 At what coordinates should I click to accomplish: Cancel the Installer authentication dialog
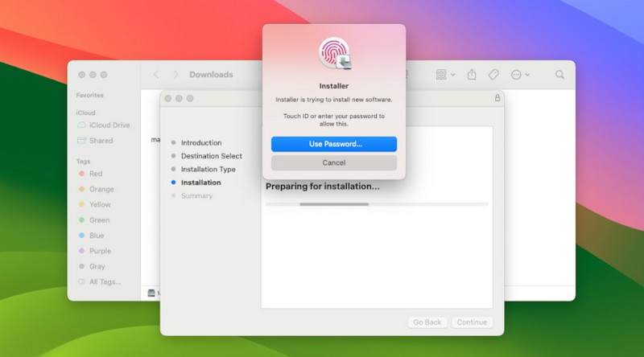[x=334, y=163]
